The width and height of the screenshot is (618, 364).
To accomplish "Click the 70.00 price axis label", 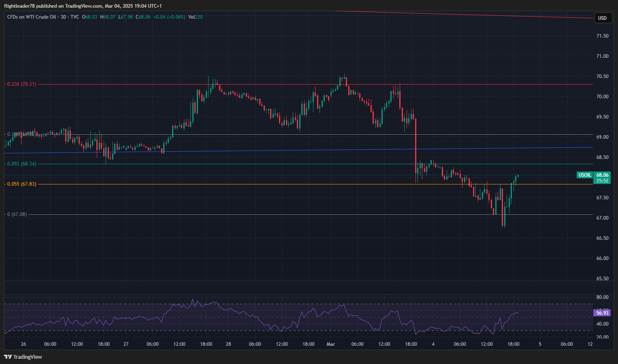I will [602, 97].
